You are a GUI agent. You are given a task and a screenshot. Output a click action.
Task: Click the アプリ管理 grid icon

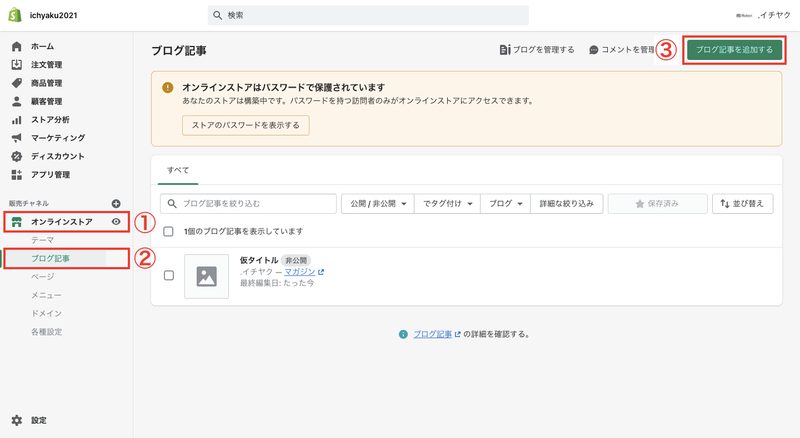[x=17, y=175]
